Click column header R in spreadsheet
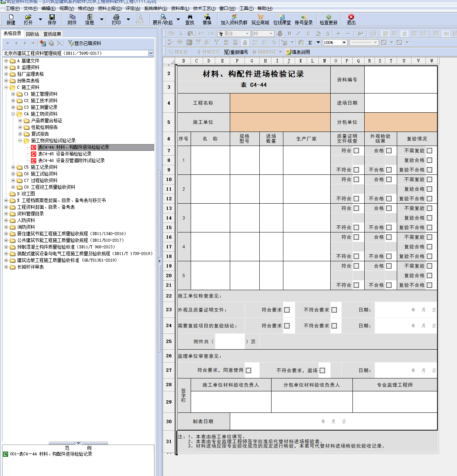 coord(369,61)
